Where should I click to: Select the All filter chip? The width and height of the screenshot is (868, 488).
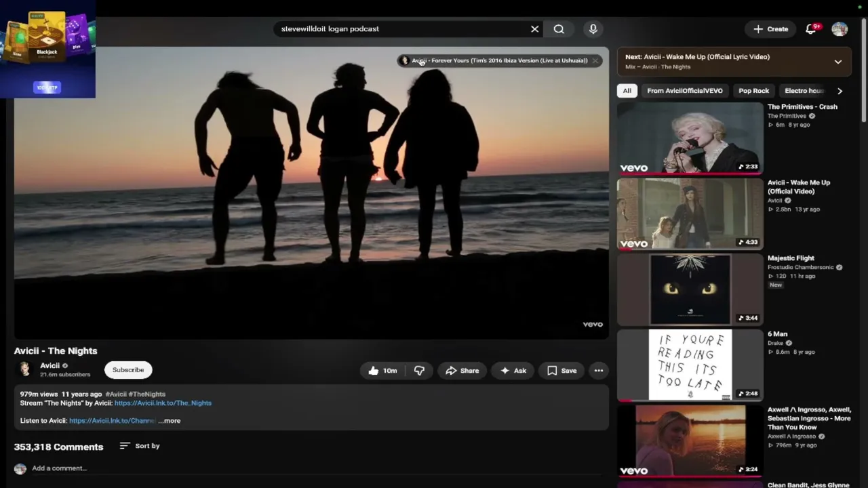coord(627,91)
